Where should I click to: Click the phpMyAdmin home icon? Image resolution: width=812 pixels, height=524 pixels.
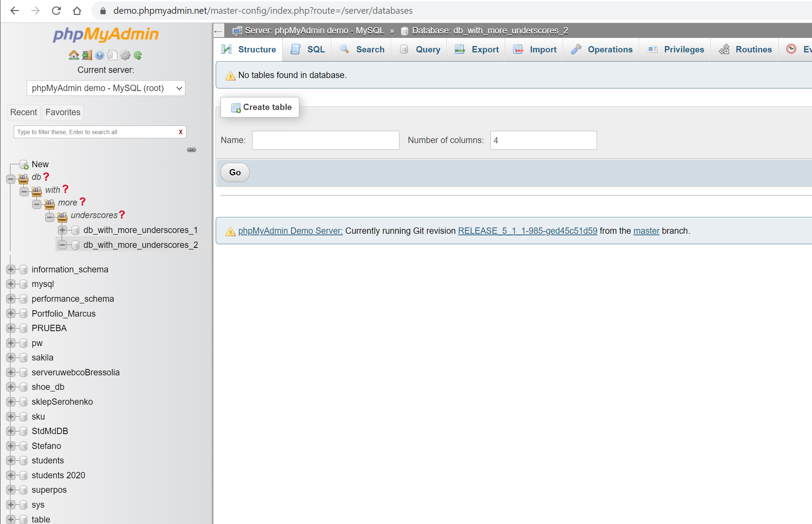74,55
